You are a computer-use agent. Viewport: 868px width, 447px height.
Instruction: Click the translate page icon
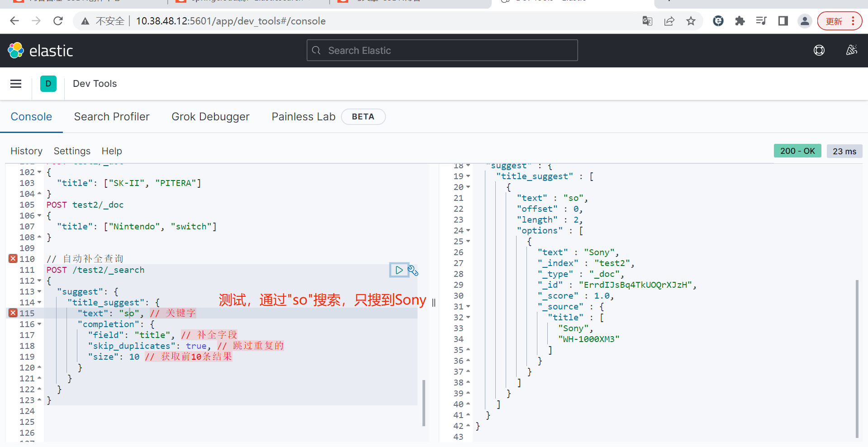(647, 21)
